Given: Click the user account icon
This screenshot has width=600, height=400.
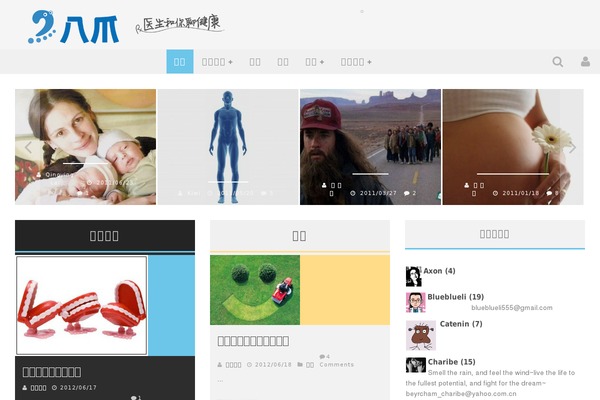Looking at the screenshot, I should pyautogui.click(x=585, y=62).
